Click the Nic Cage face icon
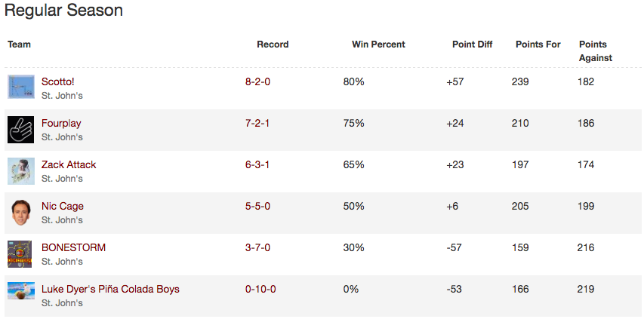The width and height of the screenshot is (644, 319). click(x=21, y=213)
